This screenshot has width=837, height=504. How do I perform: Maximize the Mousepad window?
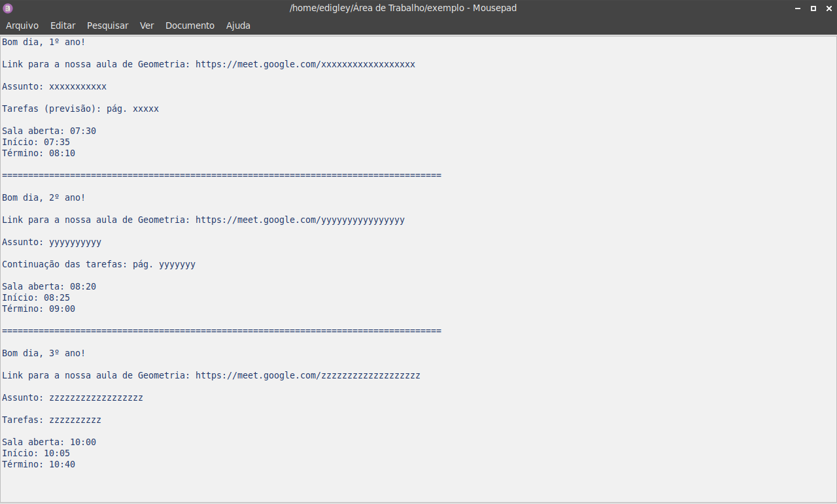(x=813, y=8)
